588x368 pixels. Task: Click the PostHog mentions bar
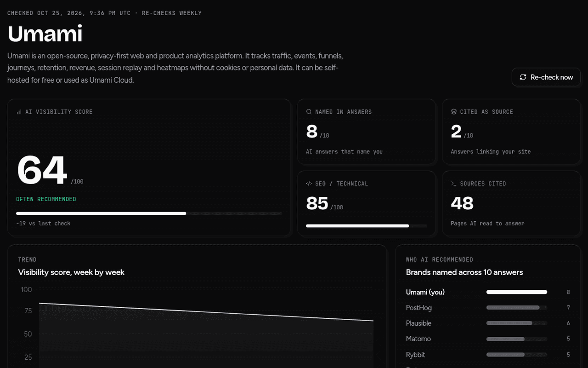pyautogui.click(x=517, y=308)
